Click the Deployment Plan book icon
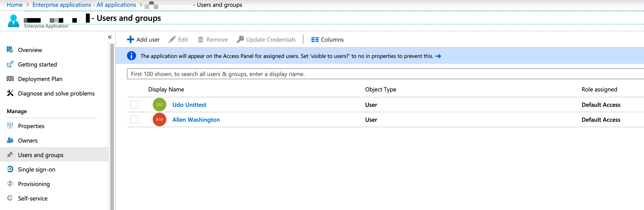Viewport: 644px width, 210px height. point(10,79)
